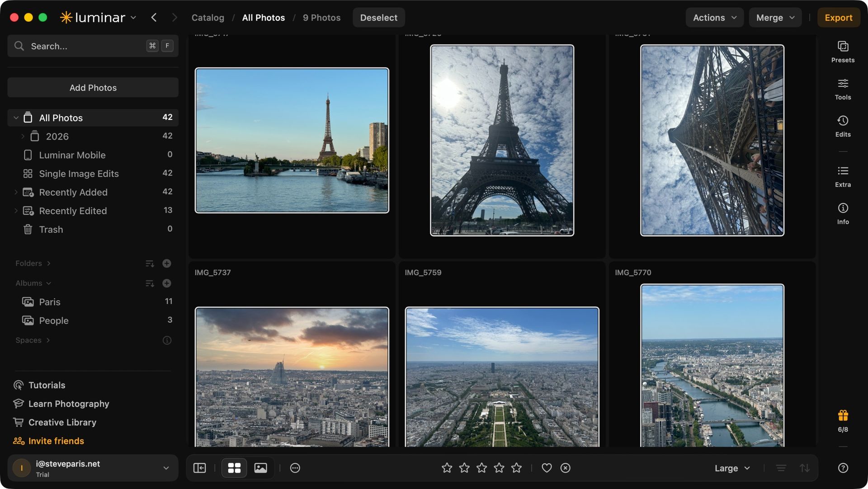Open the Tools panel
Viewport: 868px width, 489px height.
click(843, 89)
